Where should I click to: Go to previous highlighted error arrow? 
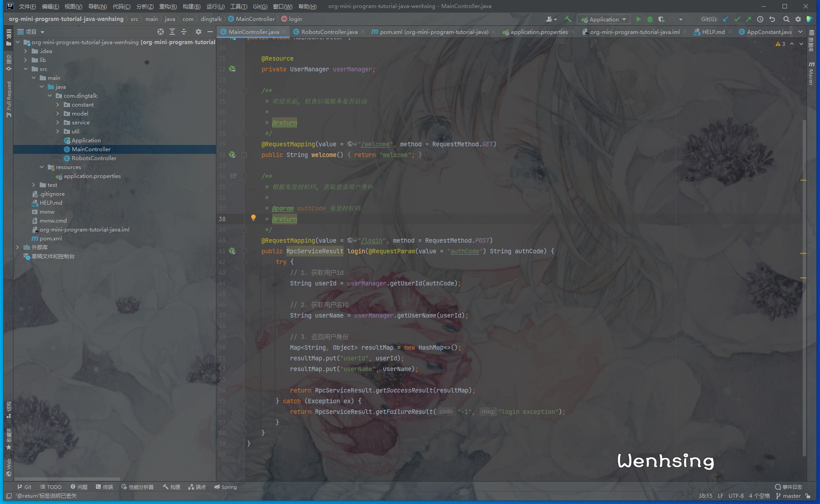[x=792, y=44]
